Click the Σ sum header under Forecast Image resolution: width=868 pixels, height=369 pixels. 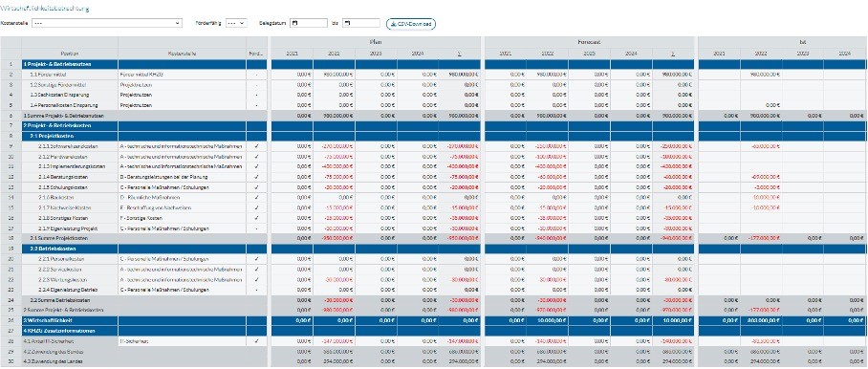point(673,54)
